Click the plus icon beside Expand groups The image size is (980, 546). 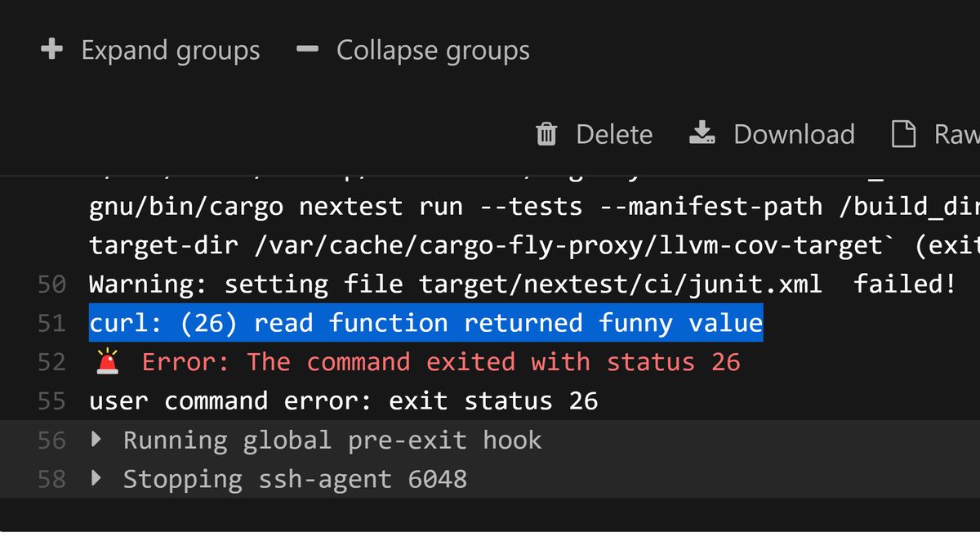click(x=52, y=50)
